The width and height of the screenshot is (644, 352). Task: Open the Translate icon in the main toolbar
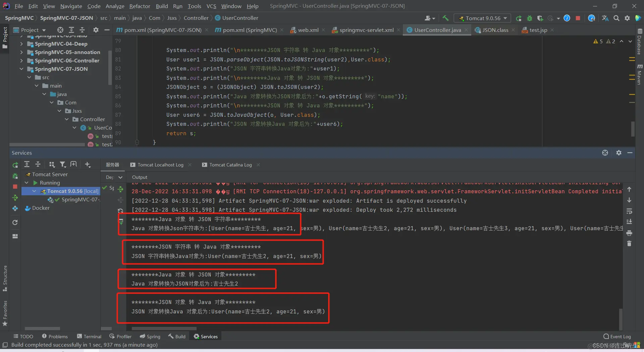click(x=605, y=18)
